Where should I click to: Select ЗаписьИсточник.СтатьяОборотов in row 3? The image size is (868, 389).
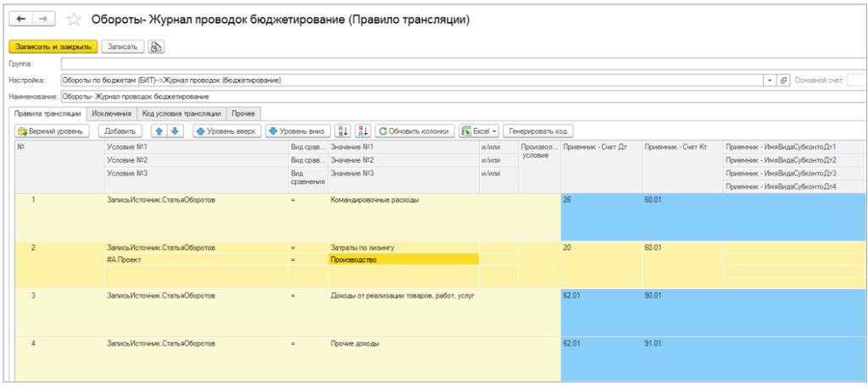(x=196, y=296)
